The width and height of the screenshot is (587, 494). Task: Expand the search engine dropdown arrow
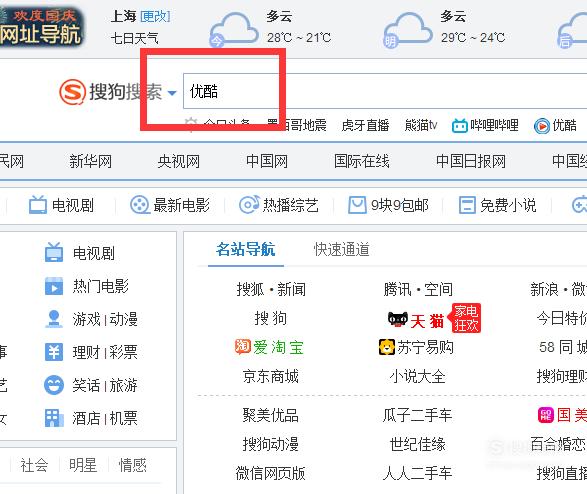[x=172, y=93]
